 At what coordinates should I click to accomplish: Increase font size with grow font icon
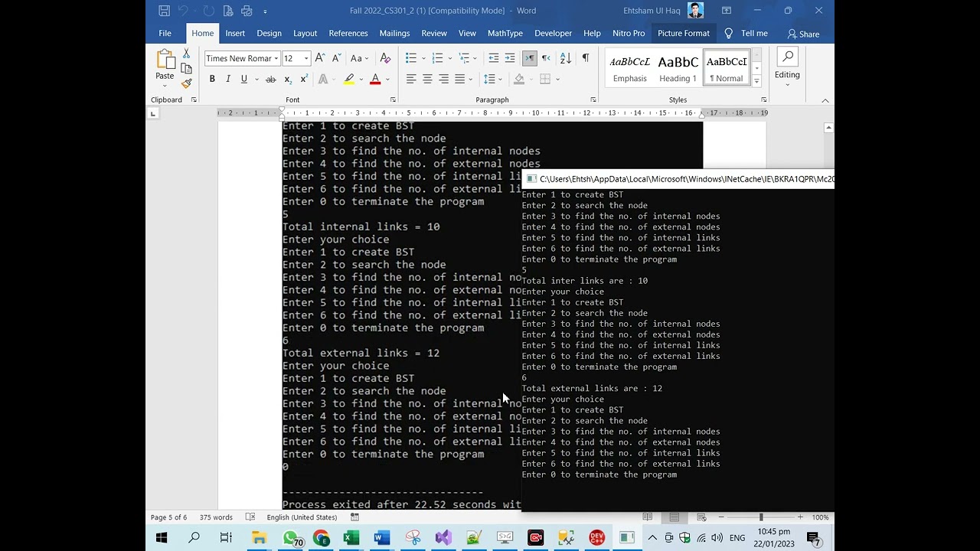pos(320,58)
